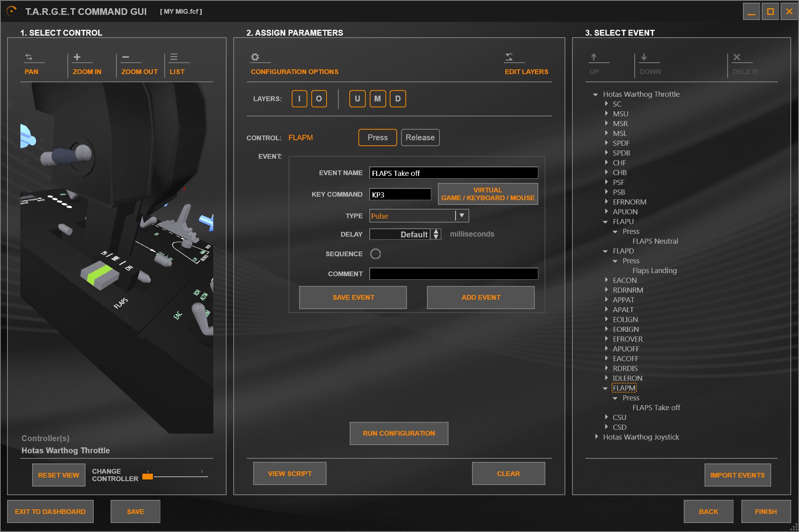This screenshot has width=799, height=532.
Task: Toggle layer O button
Action: pyautogui.click(x=319, y=99)
